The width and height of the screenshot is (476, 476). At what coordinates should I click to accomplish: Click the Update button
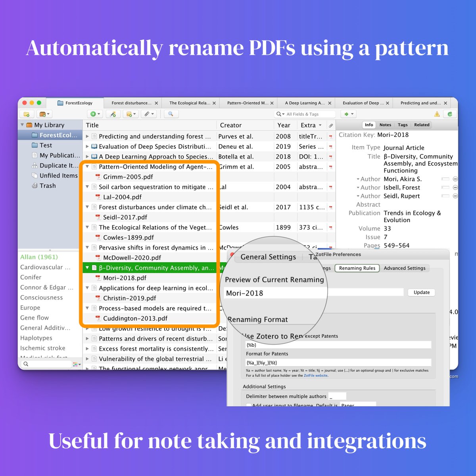tap(422, 292)
